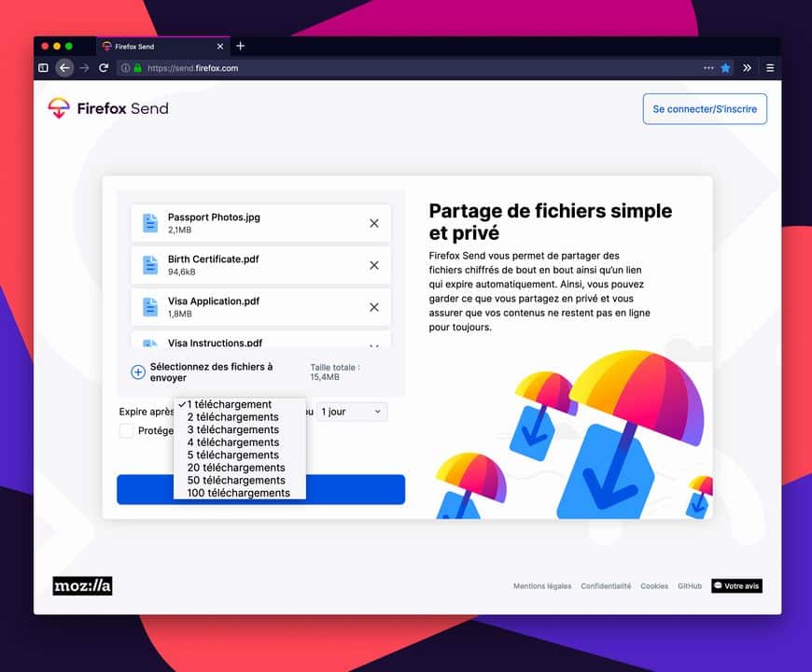Click the Firefox Send logo

108,108
